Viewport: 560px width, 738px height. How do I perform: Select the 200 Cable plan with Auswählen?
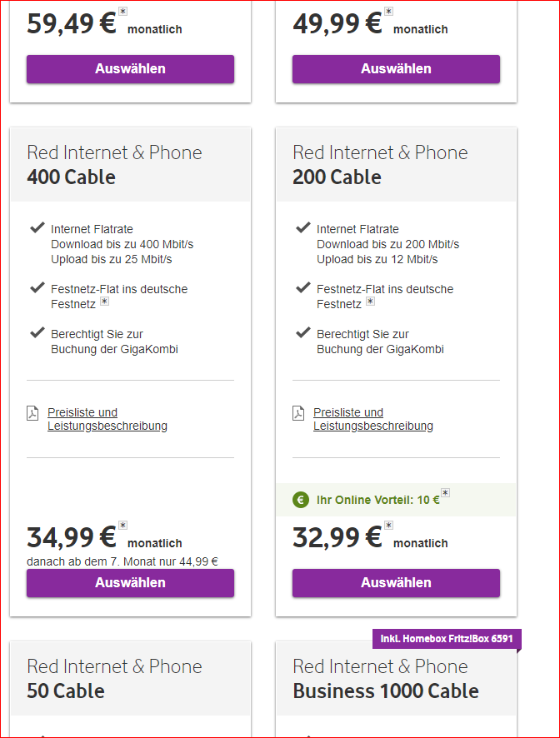[x=396, y=583]
